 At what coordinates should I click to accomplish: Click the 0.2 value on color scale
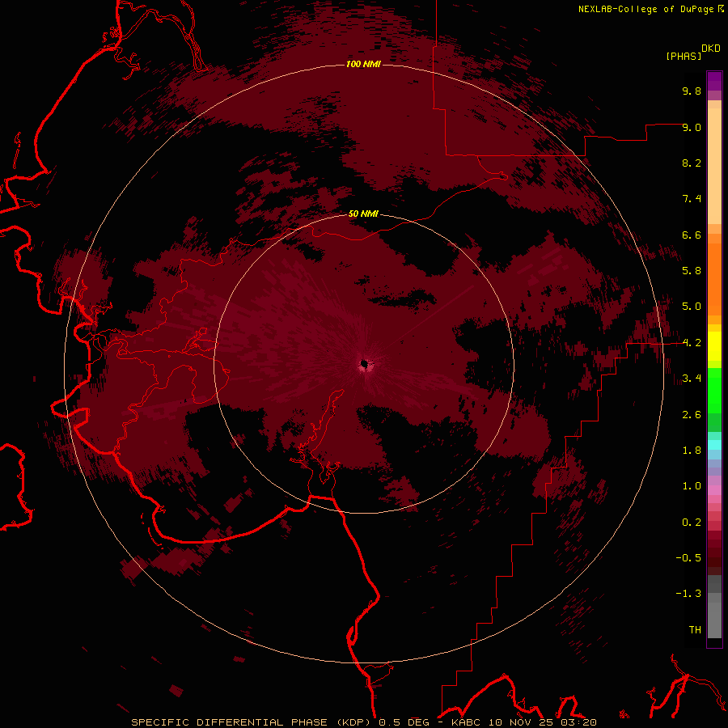pyautogui.click(x=692, y=523)
